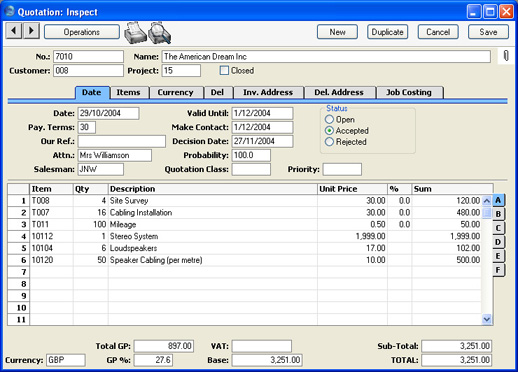The image size is (518, 372).
Task: Open attachments paperclip icon
Action: pos(506,56)
